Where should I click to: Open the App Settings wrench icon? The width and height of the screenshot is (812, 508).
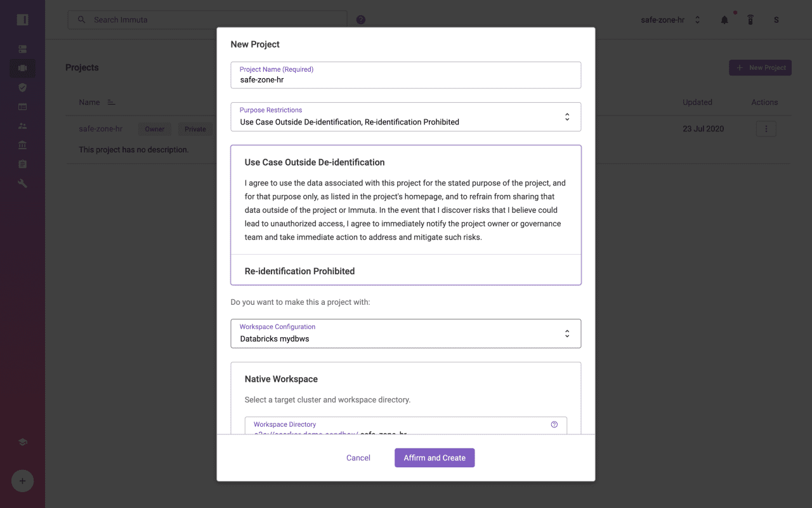[x=22, y=184]
